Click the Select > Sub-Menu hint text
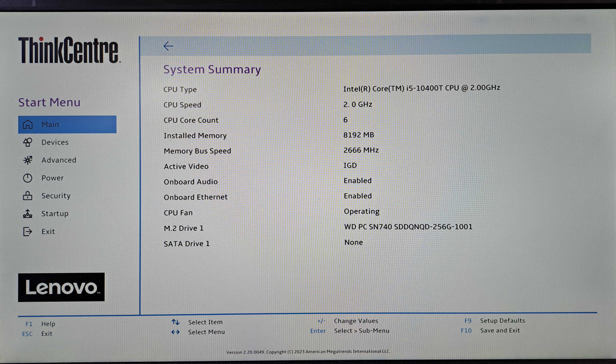 [x=361, y=331]
